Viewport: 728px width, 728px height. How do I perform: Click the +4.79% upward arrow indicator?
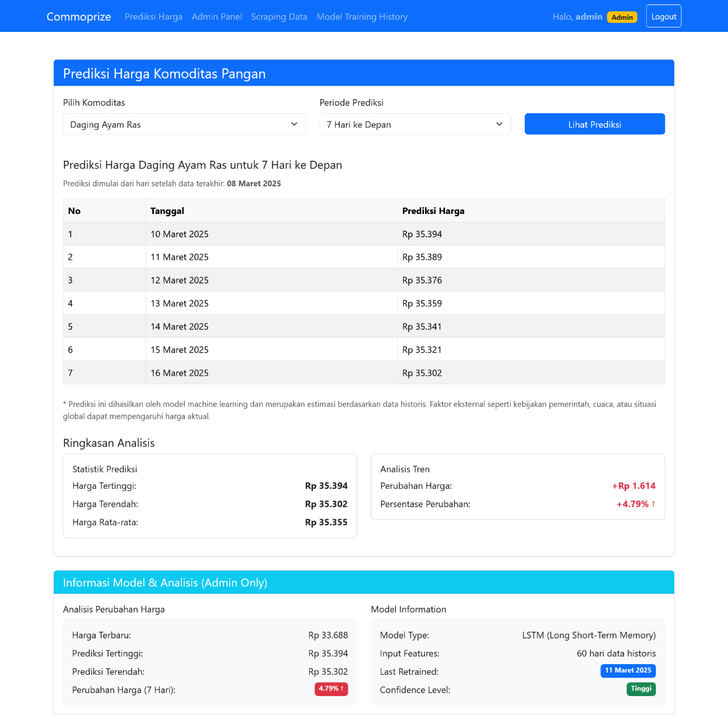click(653, 504)
